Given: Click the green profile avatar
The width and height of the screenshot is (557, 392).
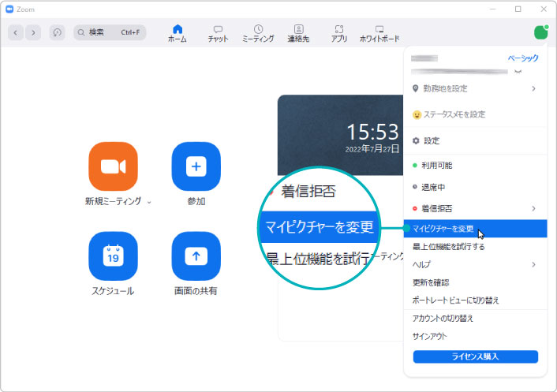Looking at the screenshot, I should click(541, 32).
